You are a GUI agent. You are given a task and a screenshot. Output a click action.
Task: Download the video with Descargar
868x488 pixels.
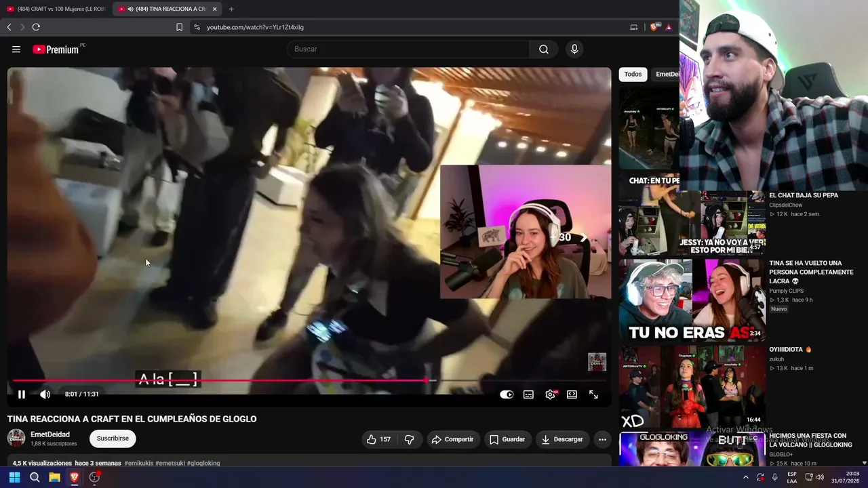pos(562,439)
